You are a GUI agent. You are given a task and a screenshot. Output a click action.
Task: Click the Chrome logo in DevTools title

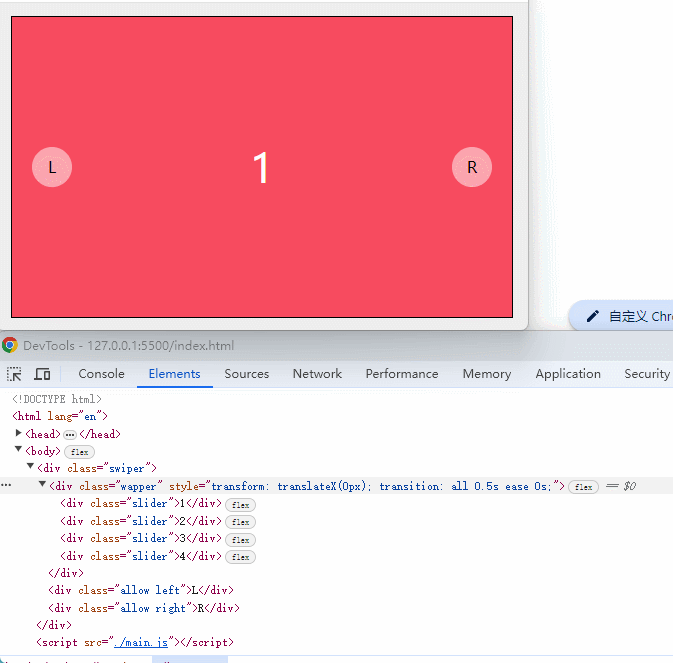[10, 345]
